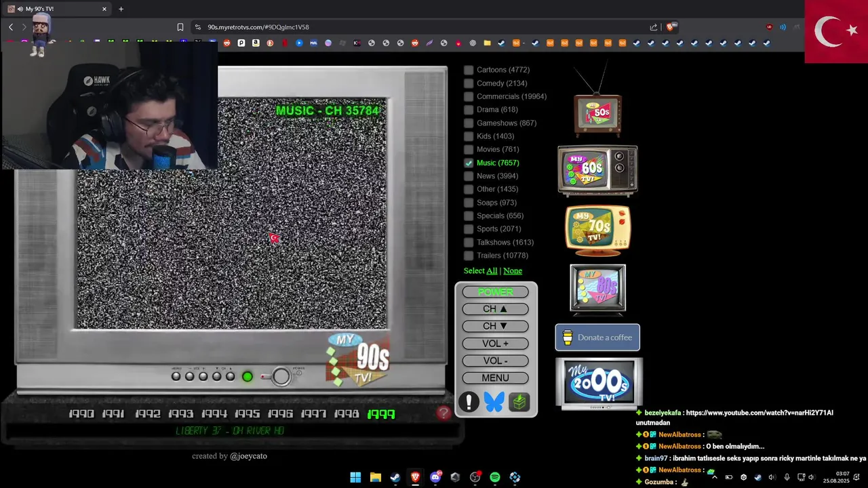Enable the Soaps (973) checkbox
This screenshot has height=488, width=868.
(x=469, y=203)
